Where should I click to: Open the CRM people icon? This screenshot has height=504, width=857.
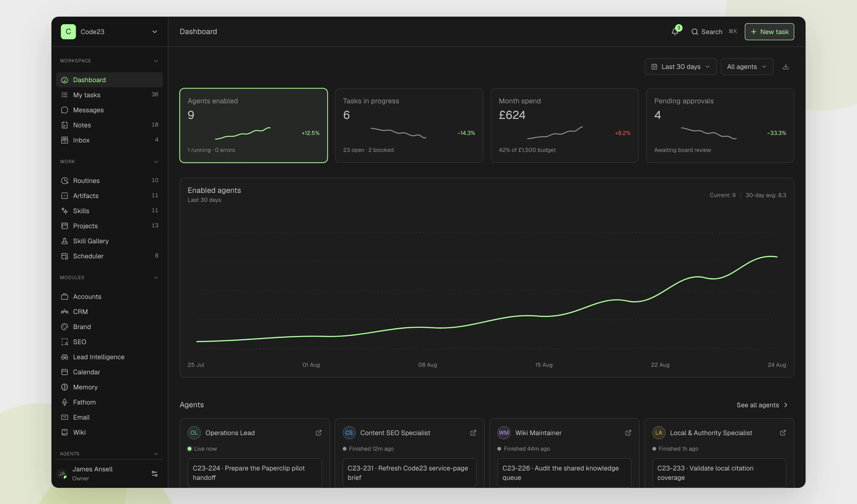[x=65, y=312]
